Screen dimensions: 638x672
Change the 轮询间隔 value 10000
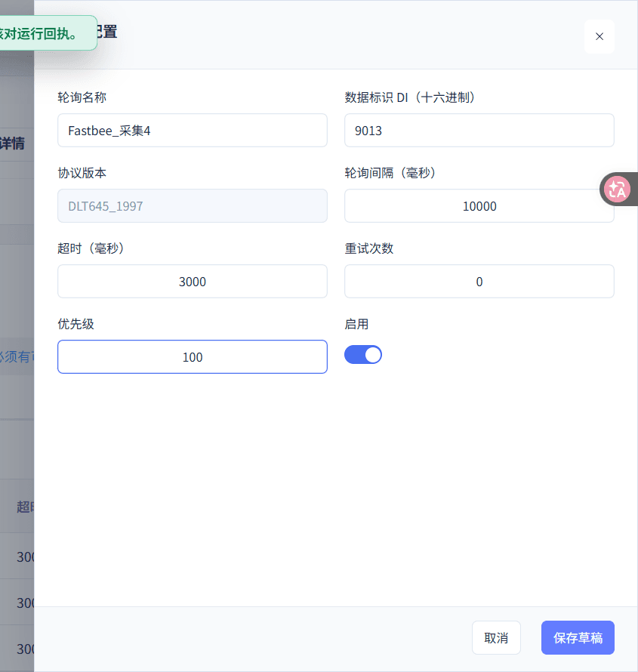coord(479,205)
